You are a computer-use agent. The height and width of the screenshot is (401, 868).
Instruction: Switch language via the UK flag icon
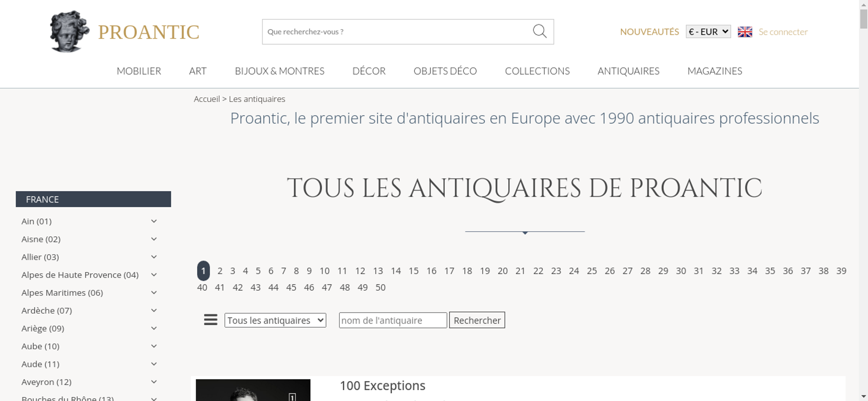(745, 32)
